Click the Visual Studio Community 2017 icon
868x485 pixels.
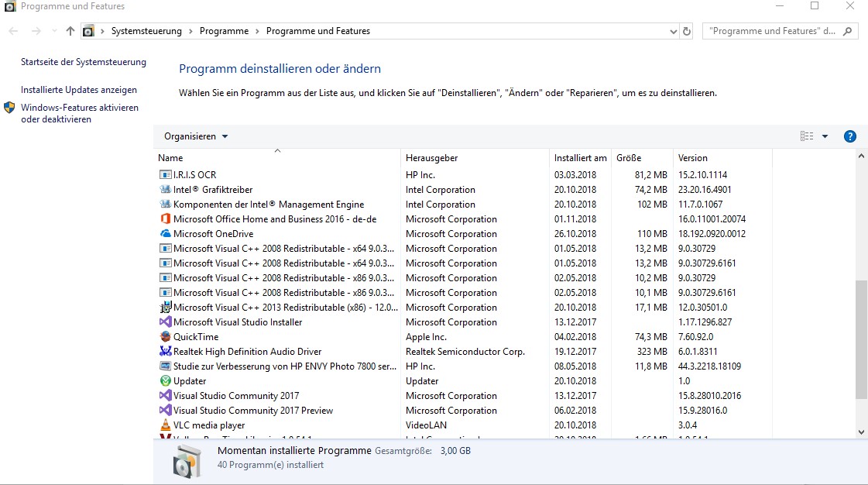click(165, 396)
